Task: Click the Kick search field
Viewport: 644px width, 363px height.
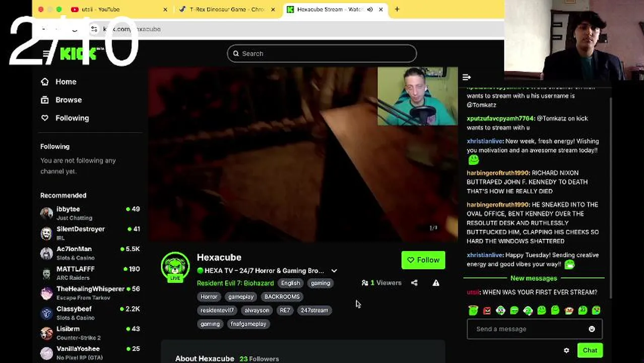Action: click(322, 53)
